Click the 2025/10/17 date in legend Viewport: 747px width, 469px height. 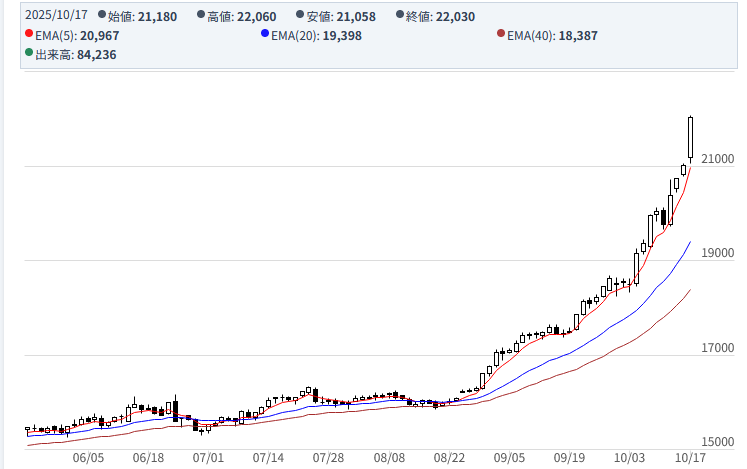coord(56,15)
